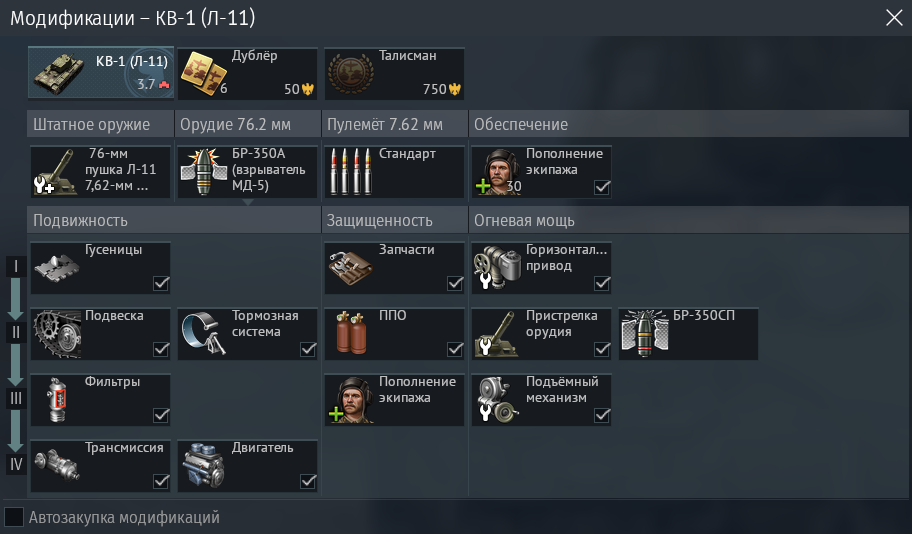The image size is (912, 534).
Task: Open the Стандарт machine gun belt selector
Action: point(394,172)
